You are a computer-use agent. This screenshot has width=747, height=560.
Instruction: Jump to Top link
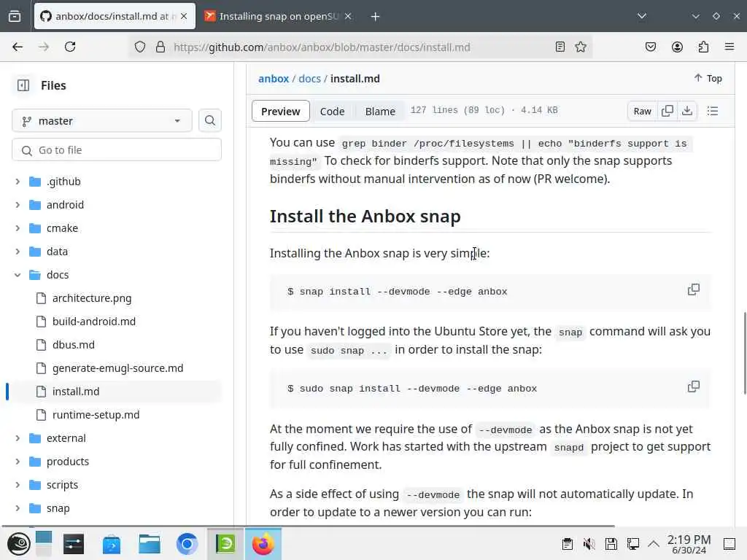(x=708, y=78)
